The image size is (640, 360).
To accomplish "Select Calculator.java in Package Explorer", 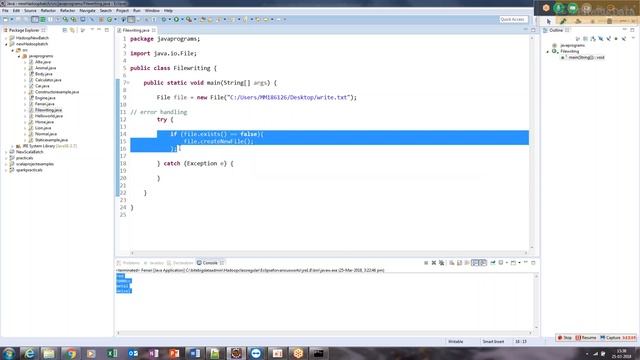I will [x=48, y=80].
